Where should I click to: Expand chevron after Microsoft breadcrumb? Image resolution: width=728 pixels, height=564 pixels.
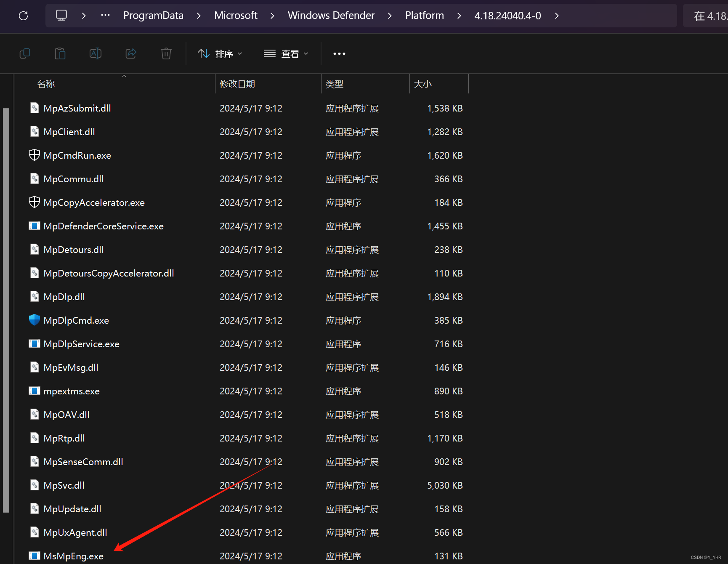[x=272, y=16]
